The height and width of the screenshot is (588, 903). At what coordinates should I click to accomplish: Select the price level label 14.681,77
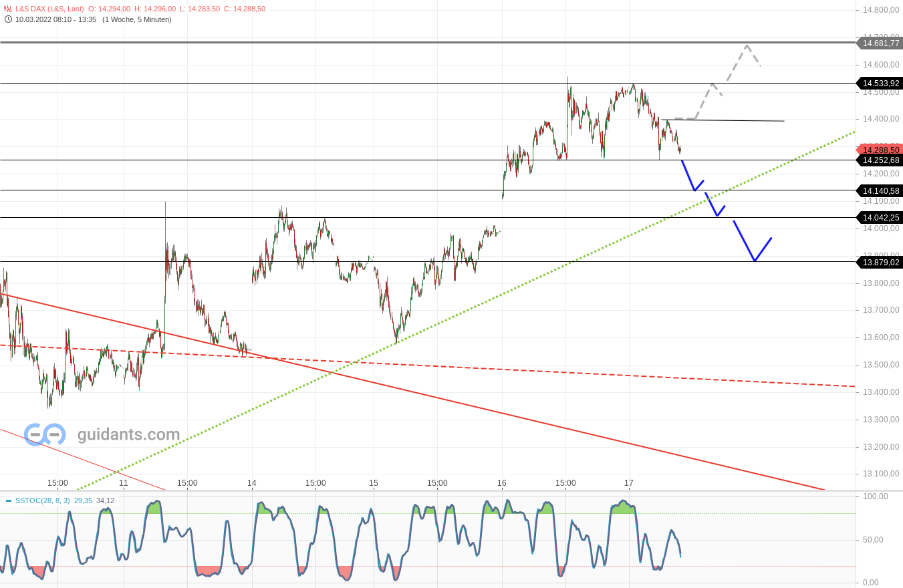(x=880, y=43)
